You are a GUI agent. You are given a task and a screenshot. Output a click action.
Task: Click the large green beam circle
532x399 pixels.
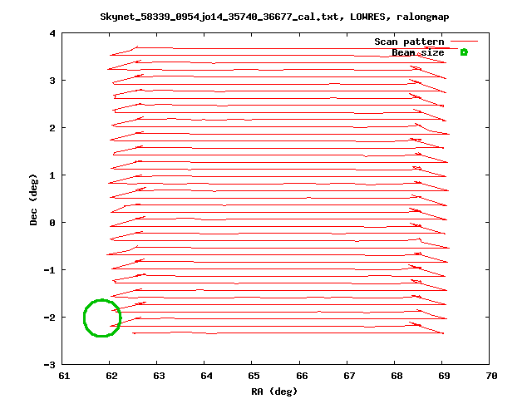(x=102, y=318)
